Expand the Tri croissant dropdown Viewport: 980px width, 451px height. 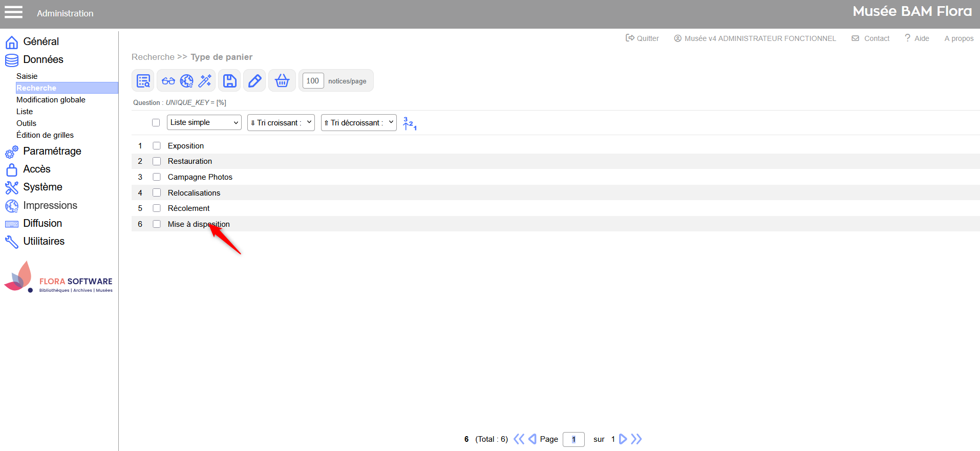coord(281,123)
